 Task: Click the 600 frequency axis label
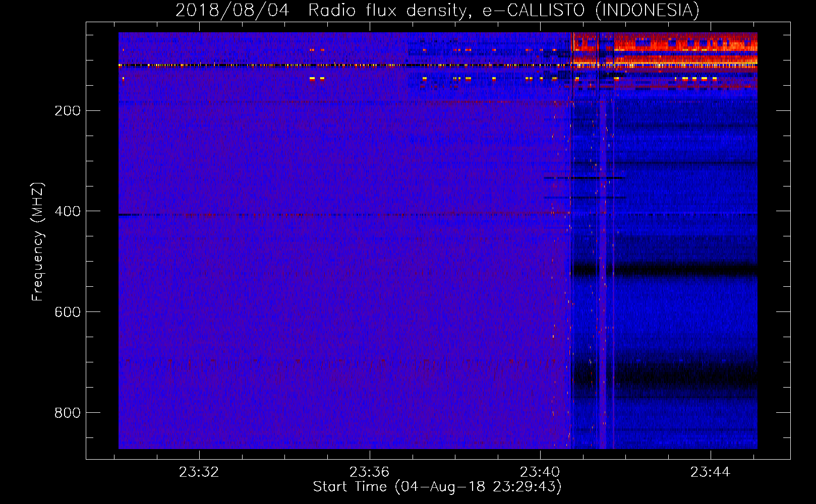coord(68,312)
